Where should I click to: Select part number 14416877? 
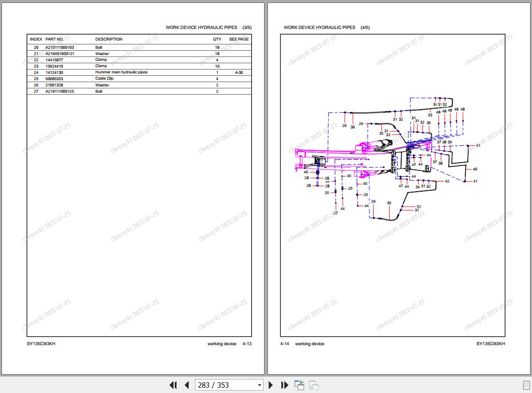(54, 60)
